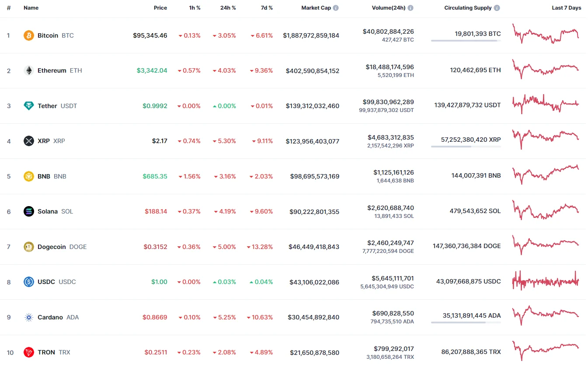This screenshot has width=588, height=368.
Task: Sort table by 24h % column header
Action: point(228,8)
